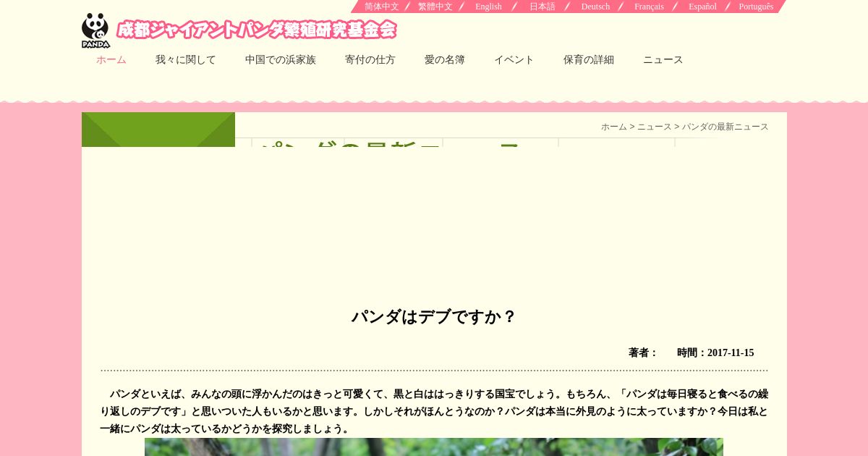Open 寄付の仕方 menu item
This screenshot has width=868, height=456.
point(370,60)
